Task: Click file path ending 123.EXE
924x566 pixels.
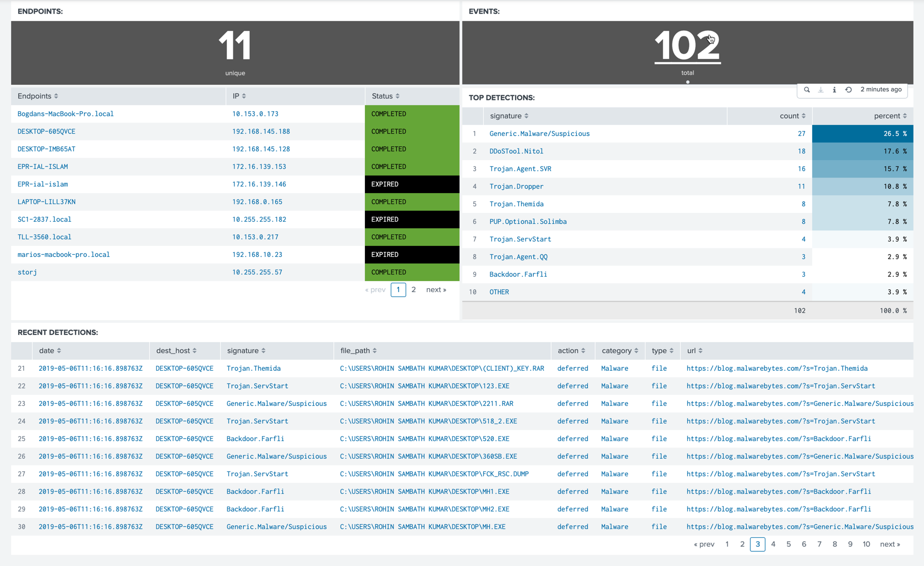Action: pyautogui.click(x=424, y=386)
